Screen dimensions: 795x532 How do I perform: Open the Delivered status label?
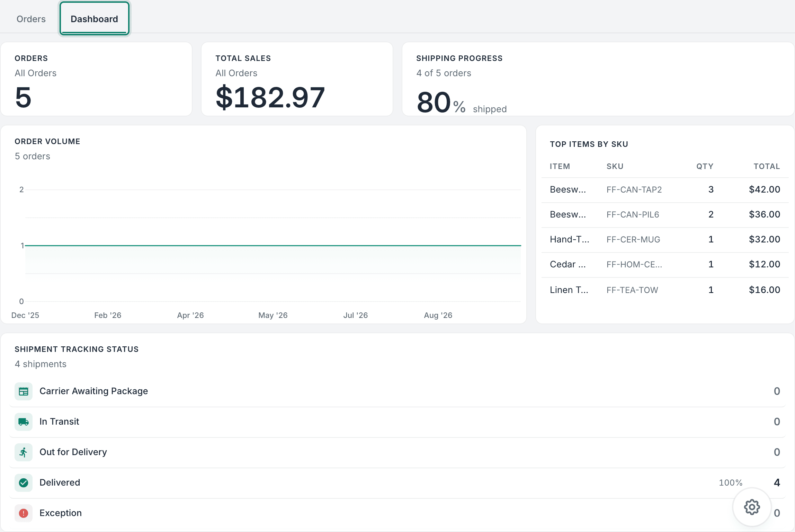(x=60, y=482)
